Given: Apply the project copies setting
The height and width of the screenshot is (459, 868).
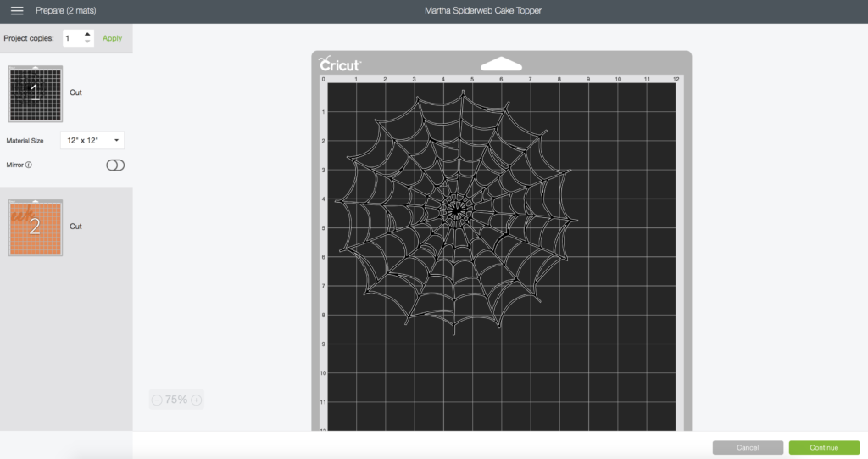Looking at the screenshot, I should (x=112, y=38).
